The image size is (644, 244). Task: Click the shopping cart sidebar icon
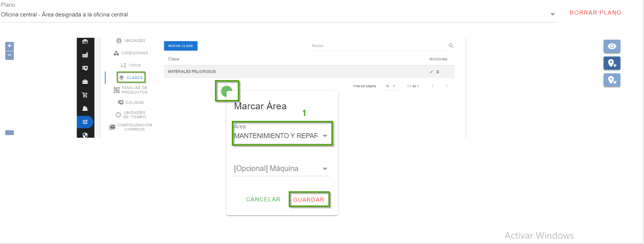[x=85, y=95]
